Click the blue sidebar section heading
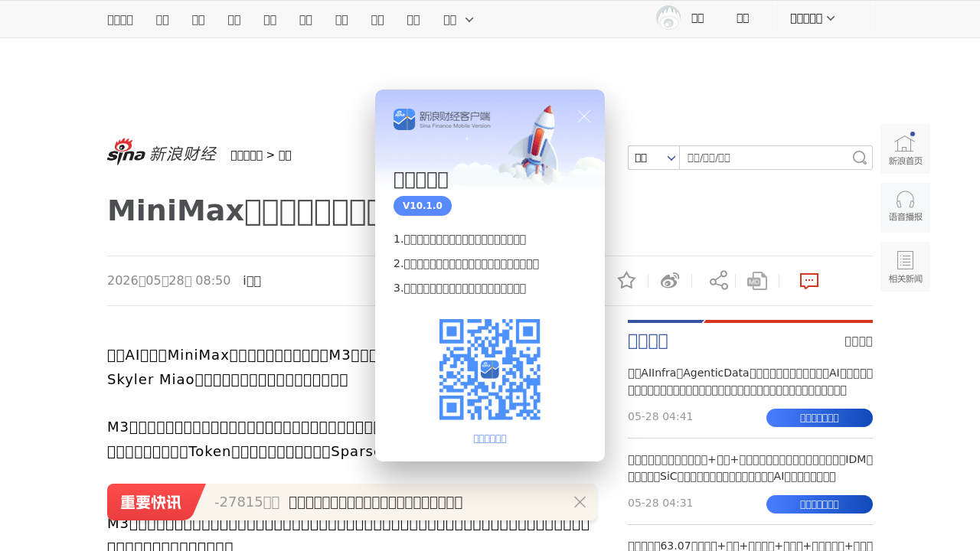This screenshot has width=980, height=551. coord(648,341)
